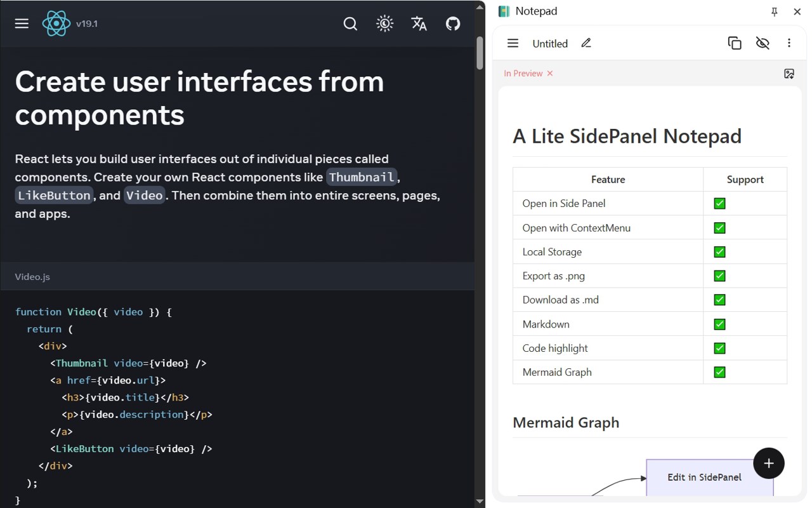Toggle the light/dark theme icon
812x508 pixels.
(384, 23)
